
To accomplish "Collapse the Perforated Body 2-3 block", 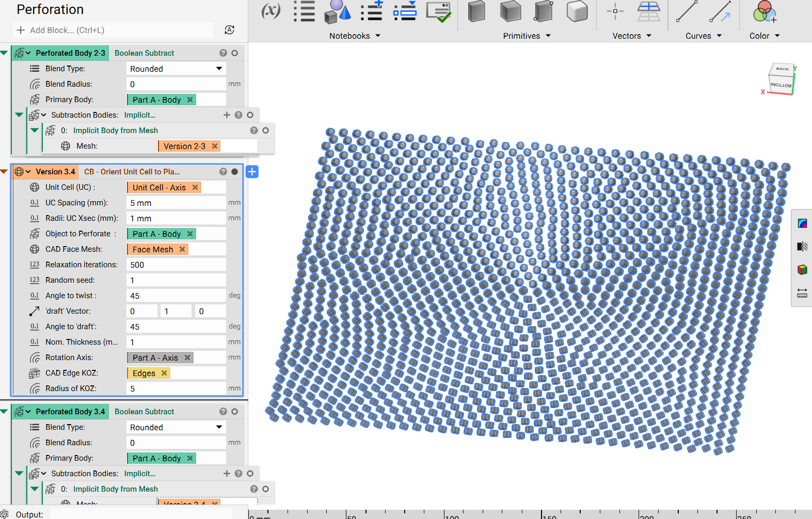I will (4, 53).
